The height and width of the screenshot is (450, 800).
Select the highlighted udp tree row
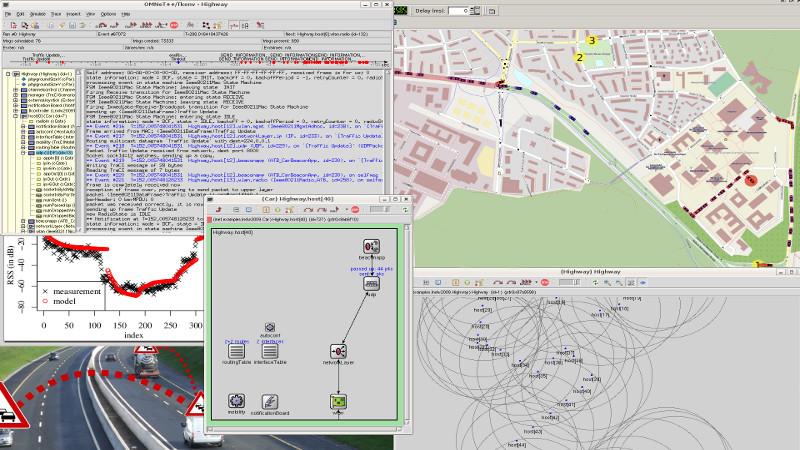coord(54,153)
